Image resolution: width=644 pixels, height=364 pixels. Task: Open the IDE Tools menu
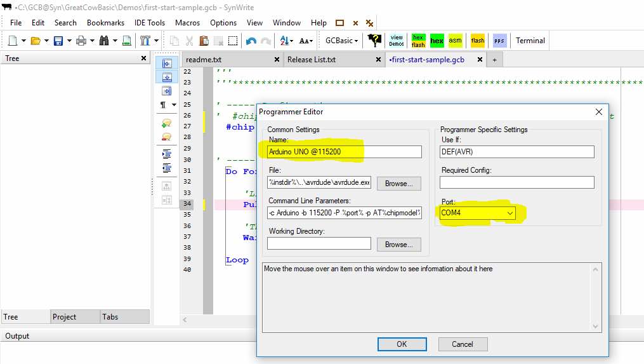click(150, 23)
